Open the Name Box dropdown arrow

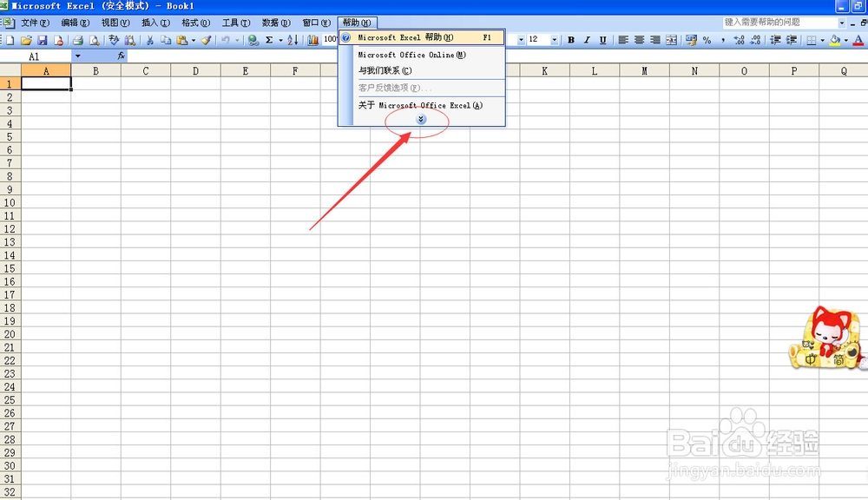(77, 56)
